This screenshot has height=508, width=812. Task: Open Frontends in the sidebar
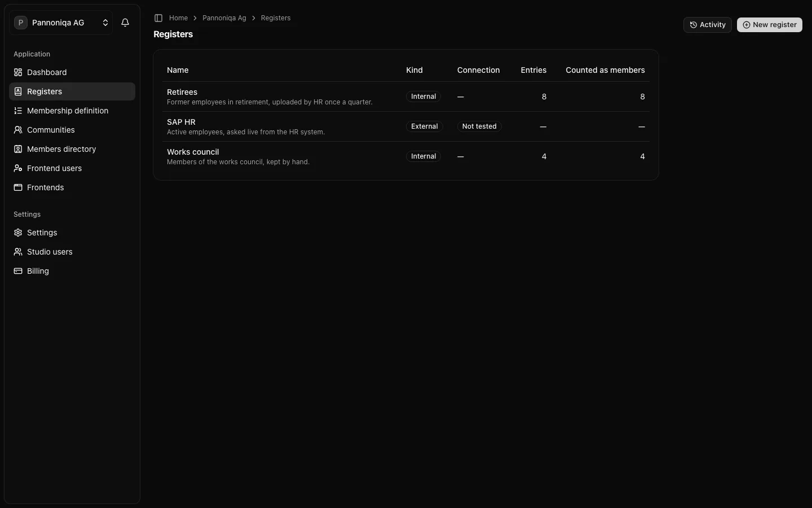[x=72, y=187]
